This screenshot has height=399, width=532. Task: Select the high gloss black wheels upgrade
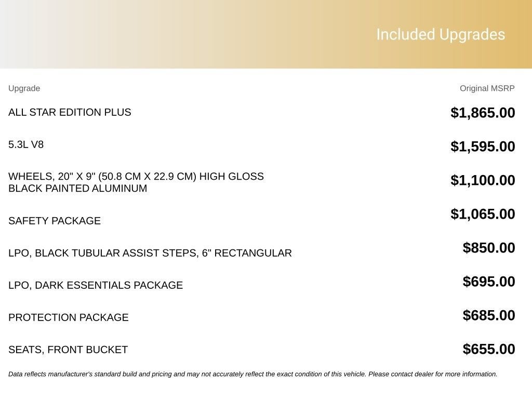pos(136,182)
